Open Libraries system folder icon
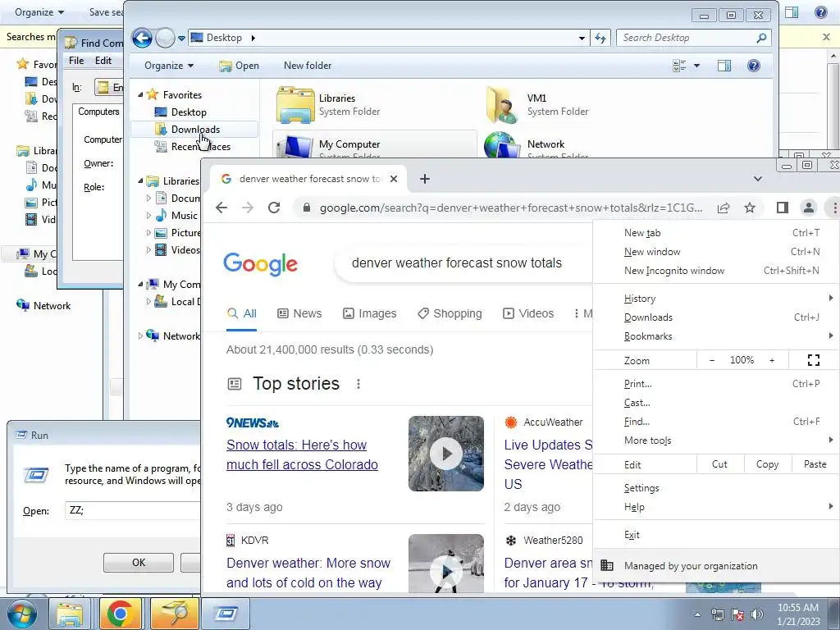This screenshot has width=840, height=630. click(294, 104)
